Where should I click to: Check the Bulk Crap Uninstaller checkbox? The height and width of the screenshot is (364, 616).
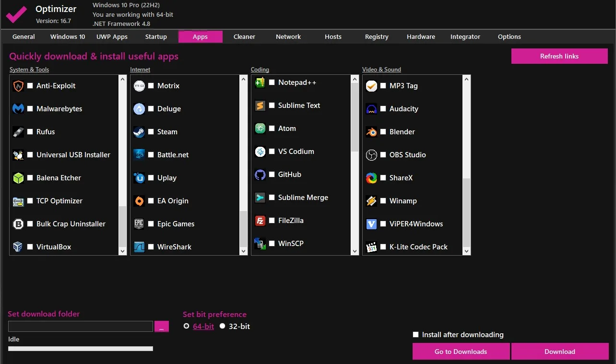tap(30, 224)
